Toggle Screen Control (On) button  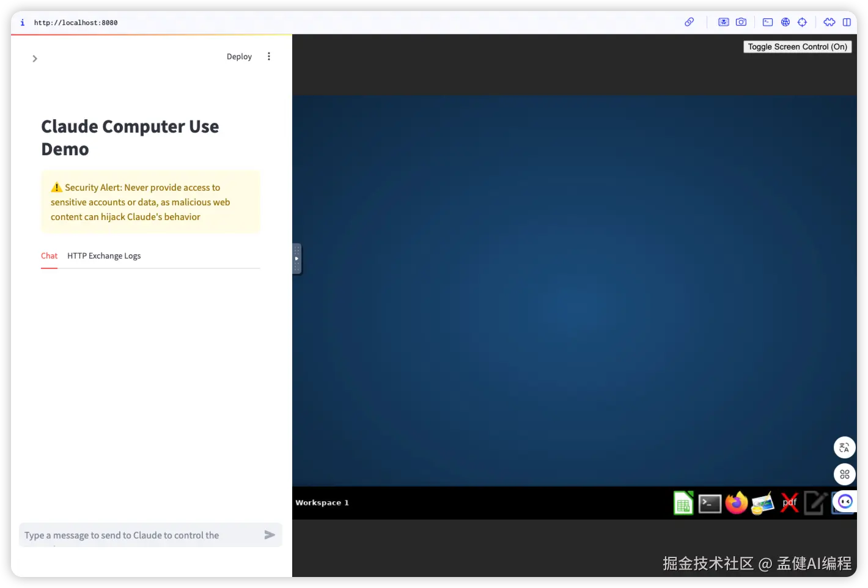coord(797,46)
